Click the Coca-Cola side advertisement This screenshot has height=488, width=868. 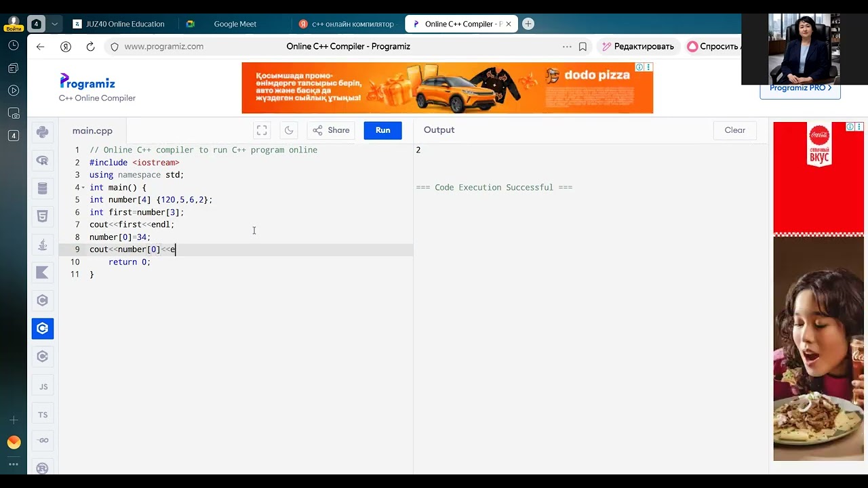[818, 291]
